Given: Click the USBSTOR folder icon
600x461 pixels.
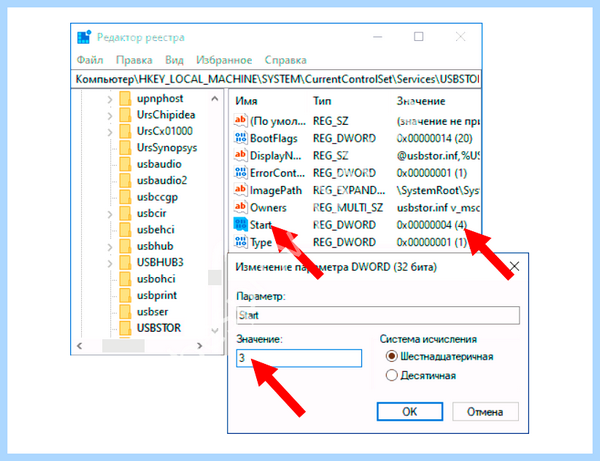Looking at the screenshot, I should pyautogui.click(x=125, y=328).
